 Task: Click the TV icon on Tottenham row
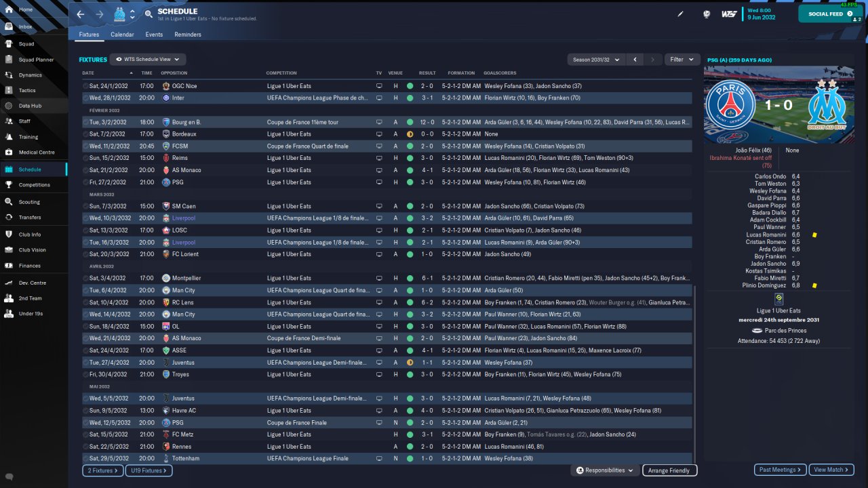379,458
